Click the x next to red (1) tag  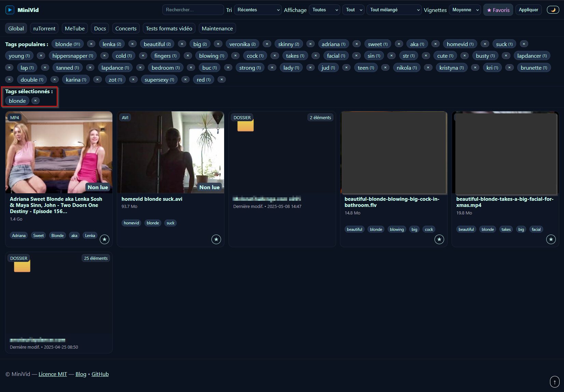(222, 80)
